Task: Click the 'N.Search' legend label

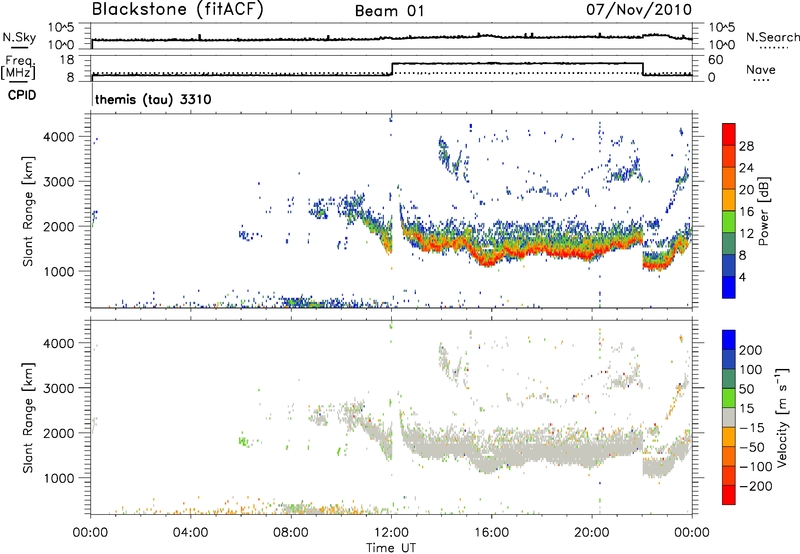Action: [772, 37]
